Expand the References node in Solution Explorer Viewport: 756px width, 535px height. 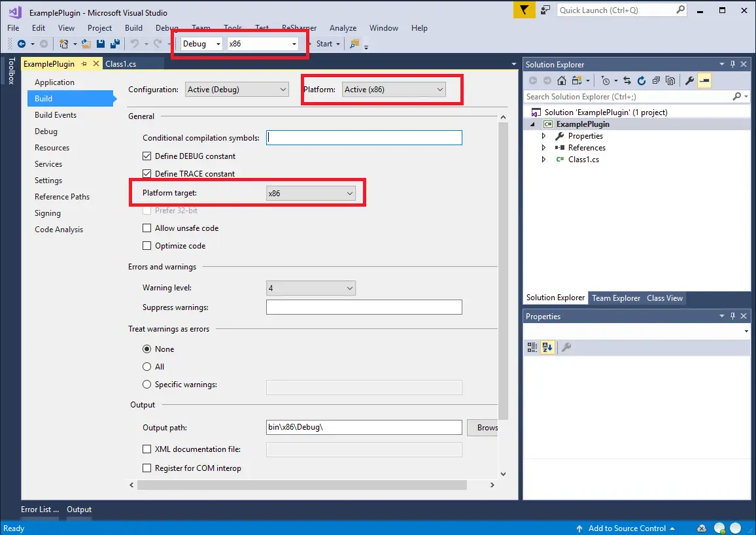pyautogui.click(x=544, y=148)
